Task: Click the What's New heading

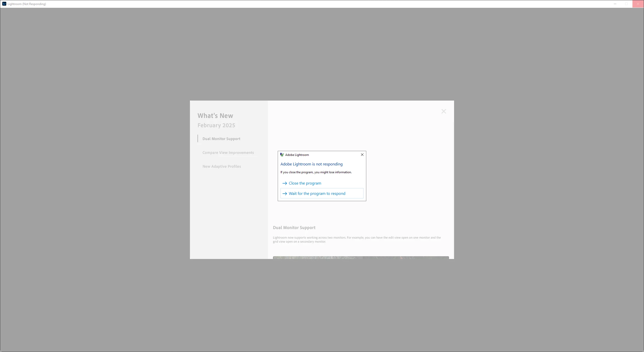Action: coord(215,116)
